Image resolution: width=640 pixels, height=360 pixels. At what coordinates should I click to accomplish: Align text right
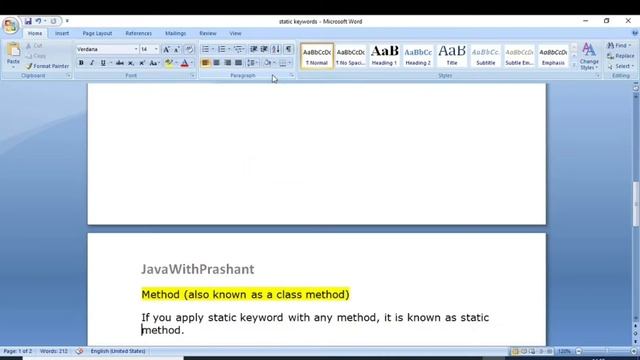pyautogui.click(x=227, y=63)
